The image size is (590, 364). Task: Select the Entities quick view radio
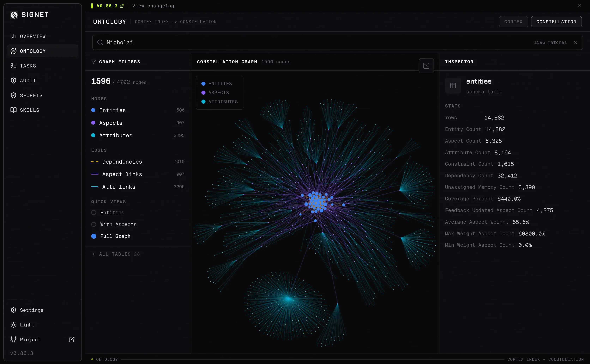pos(94,213)
